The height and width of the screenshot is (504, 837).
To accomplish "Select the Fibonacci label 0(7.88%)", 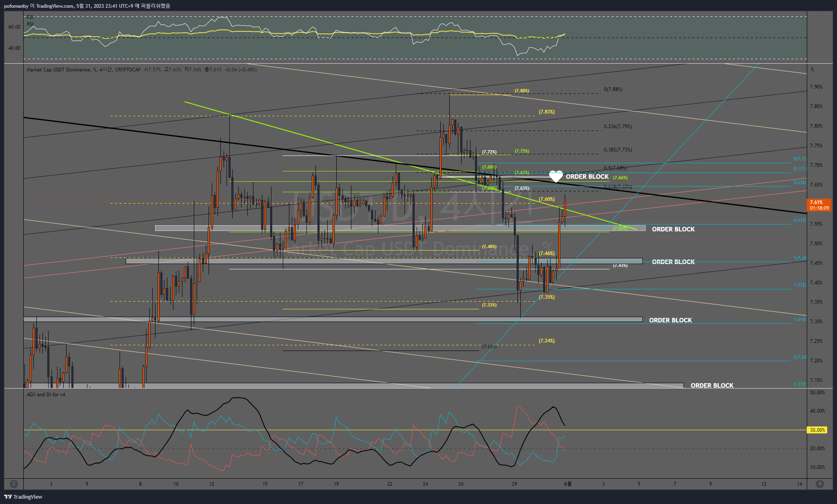I will pyautogui.click(x=613, y=89).
